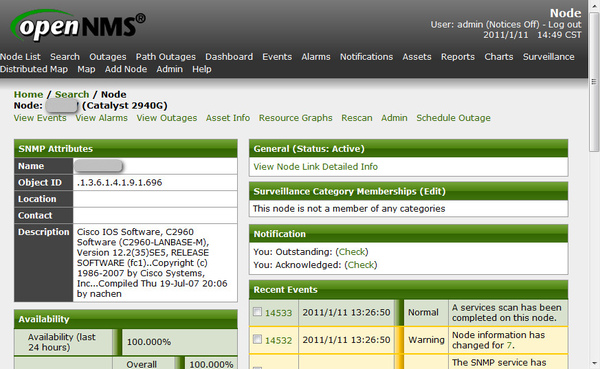
Task: Open the Alarms menu item
Action: (x=316, y=57)
